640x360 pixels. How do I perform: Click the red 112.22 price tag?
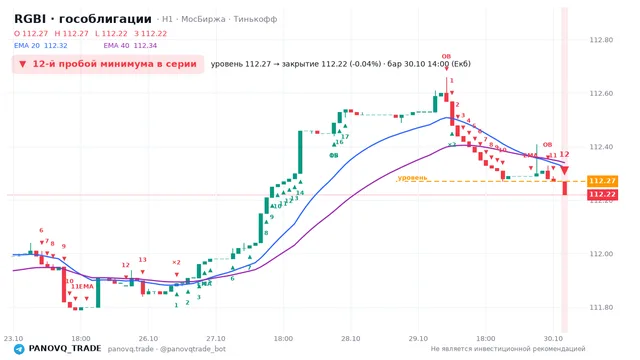602,194
